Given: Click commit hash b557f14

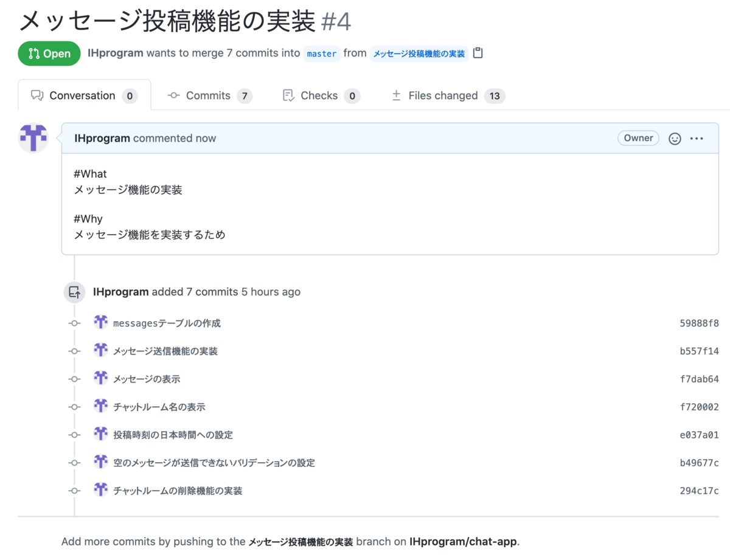Looking at the screenshot, I should pos(699,351).
